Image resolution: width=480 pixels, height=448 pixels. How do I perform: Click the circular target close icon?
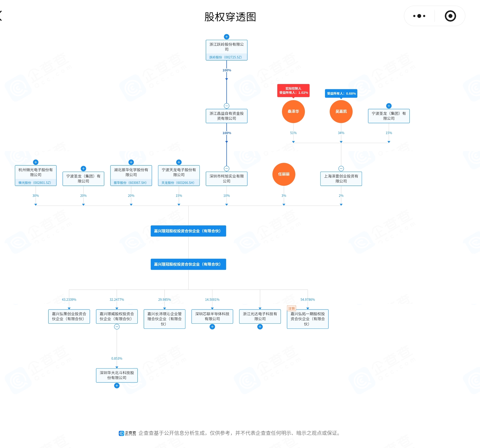tap(450, 16)
